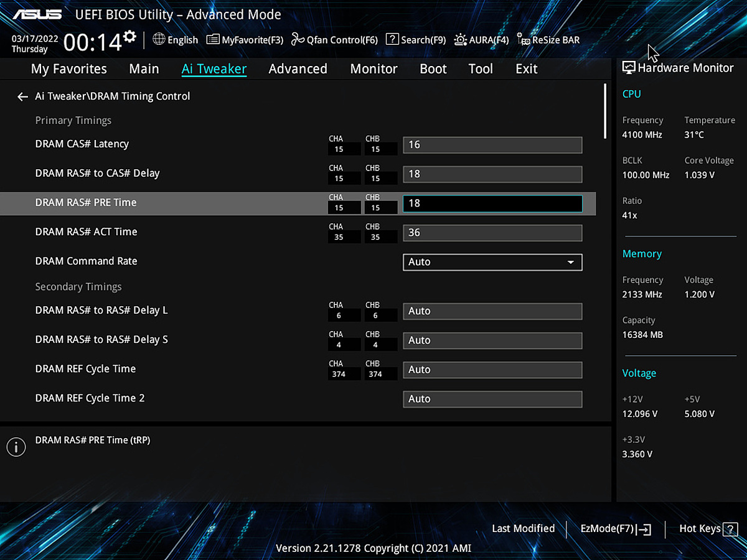Click the DRAM REF Cycle Time 2 field
This screenshot has width=747, height=560.
pos(492,399)
